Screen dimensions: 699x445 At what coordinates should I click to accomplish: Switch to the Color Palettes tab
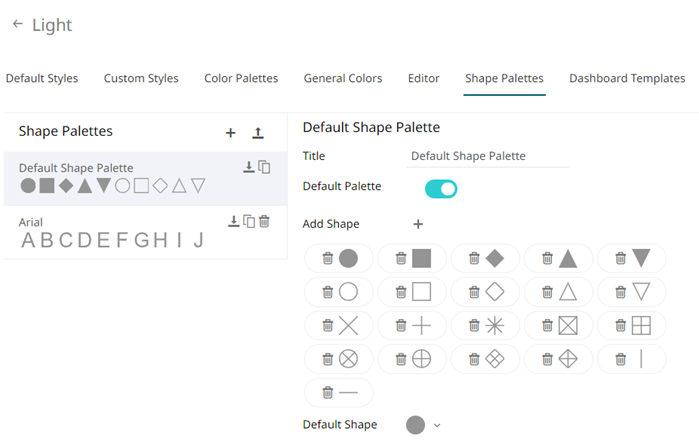pos(241,78)
